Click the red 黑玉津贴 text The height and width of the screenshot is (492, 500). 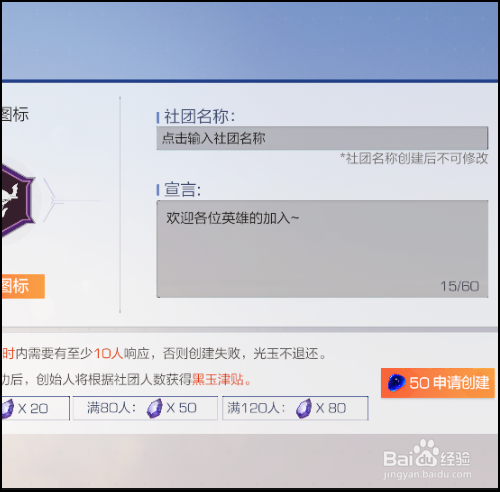click(x=218, y=379)
